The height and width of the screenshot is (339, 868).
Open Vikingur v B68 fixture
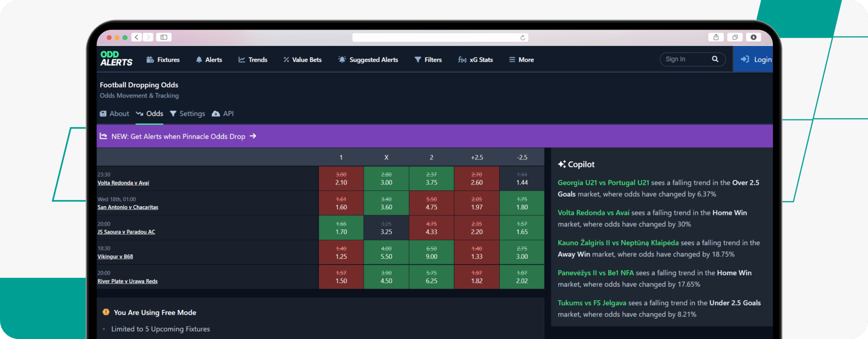click(x=115, y=256)
